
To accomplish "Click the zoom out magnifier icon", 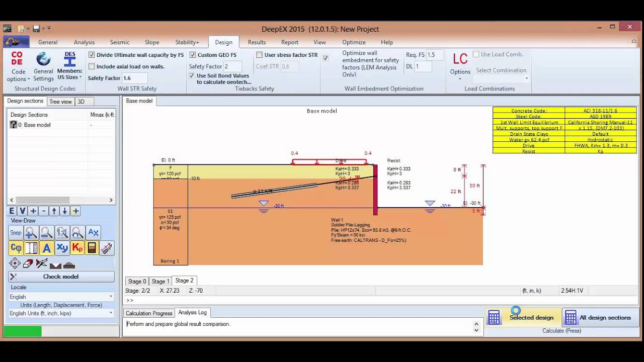I will coord(47,232).
